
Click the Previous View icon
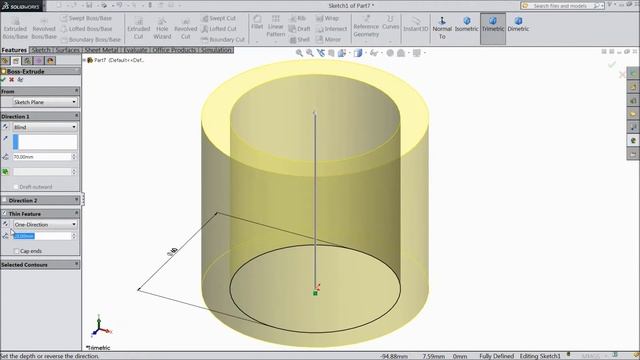tap(321, 53)
